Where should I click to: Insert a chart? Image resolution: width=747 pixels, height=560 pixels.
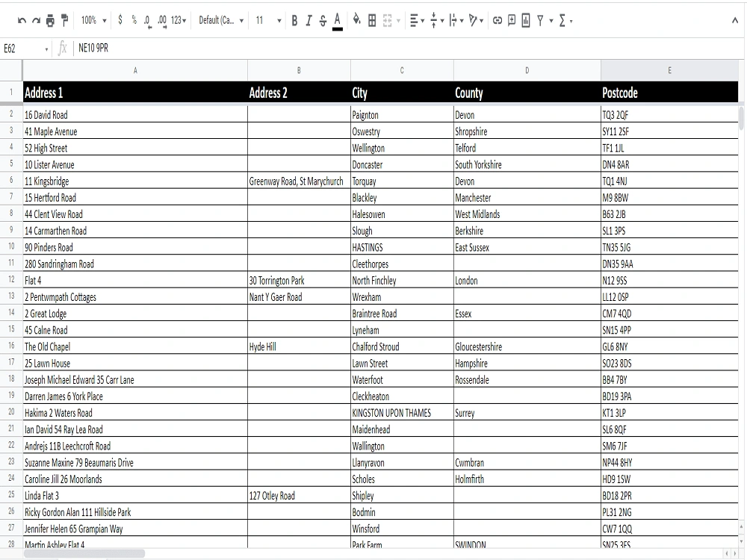pos(525,20)
